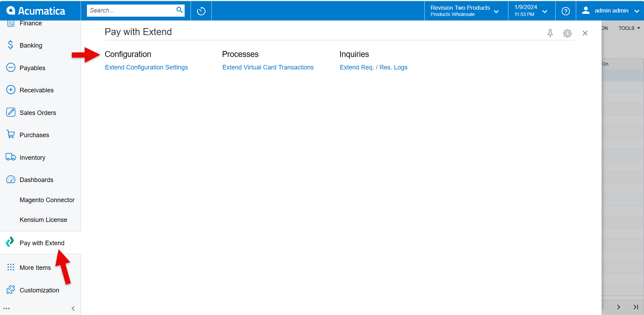Open the Customization puzzle icon
Screen dimensions: 644x315
point(10,290)
